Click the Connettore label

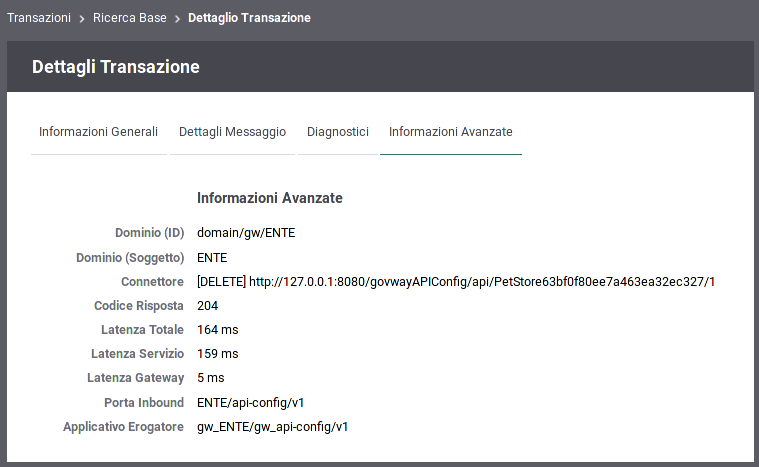(152, 282)
